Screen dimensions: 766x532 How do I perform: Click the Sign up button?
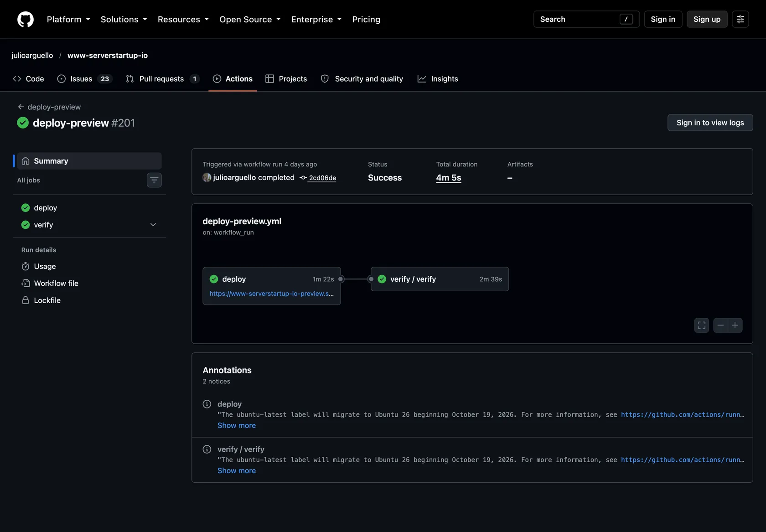click(707, 19)
